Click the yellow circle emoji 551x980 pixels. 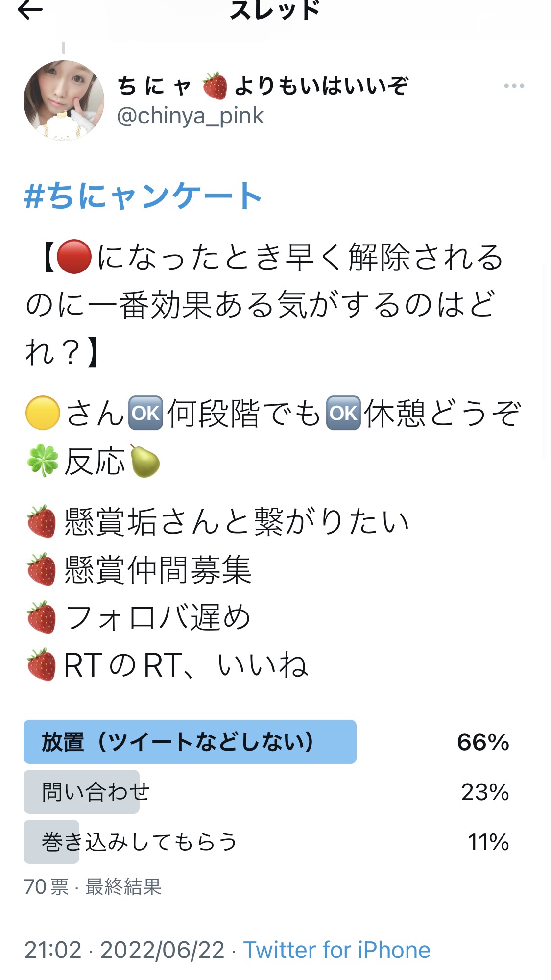(43, 413)
